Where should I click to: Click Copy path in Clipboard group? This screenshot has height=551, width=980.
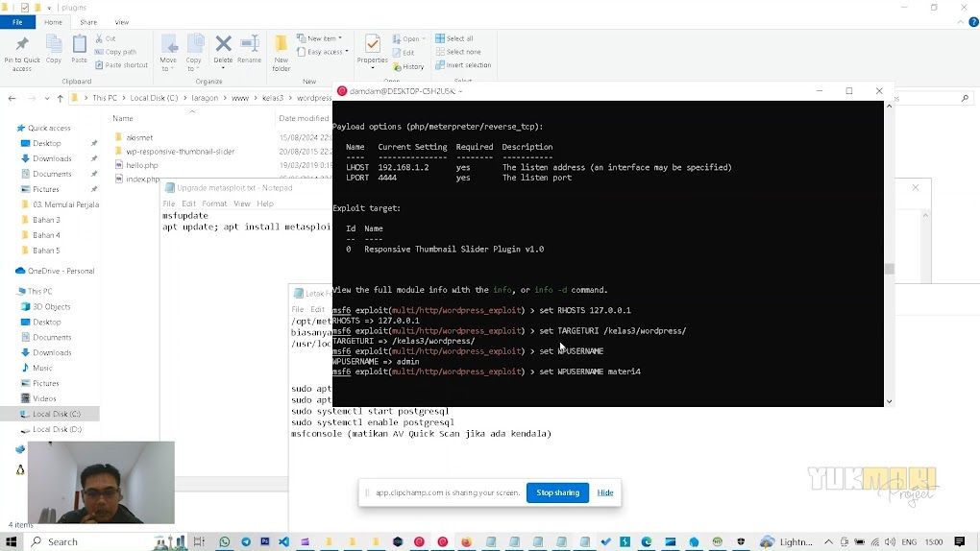[x=115, y=52]
